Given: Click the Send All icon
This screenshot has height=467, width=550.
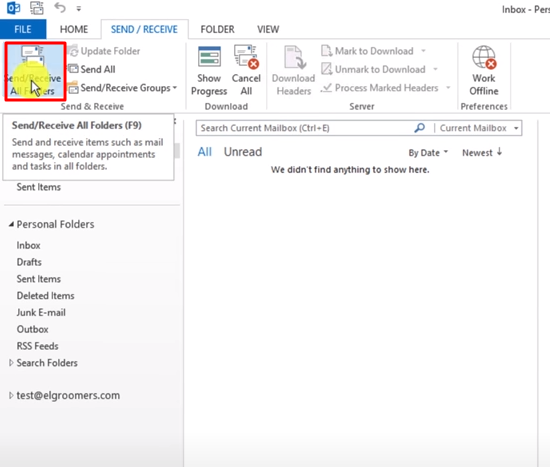Looking at the screenshot, I should tap(73, 69).
